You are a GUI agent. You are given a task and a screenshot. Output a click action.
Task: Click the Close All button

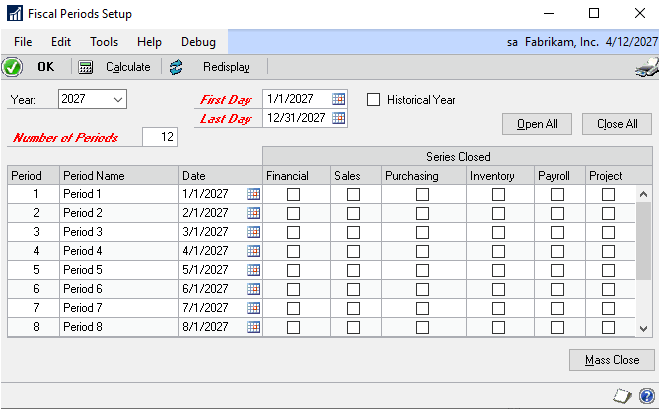pyautogui.click(x=617, y=124)
